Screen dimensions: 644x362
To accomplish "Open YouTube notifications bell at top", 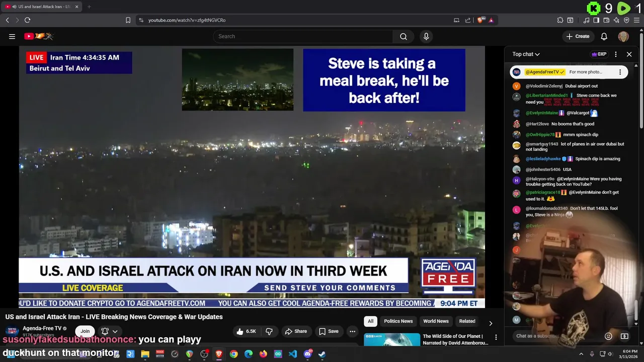I will [x=604, y=36].
